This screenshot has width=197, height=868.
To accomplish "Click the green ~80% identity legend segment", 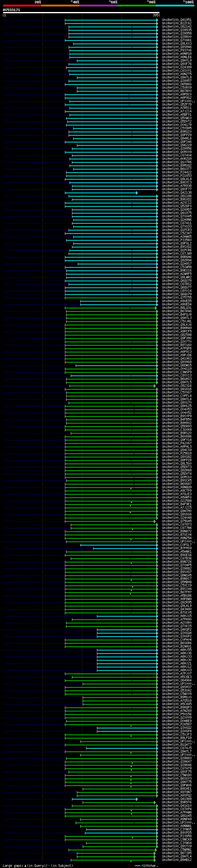I will (x=136, y=6).
